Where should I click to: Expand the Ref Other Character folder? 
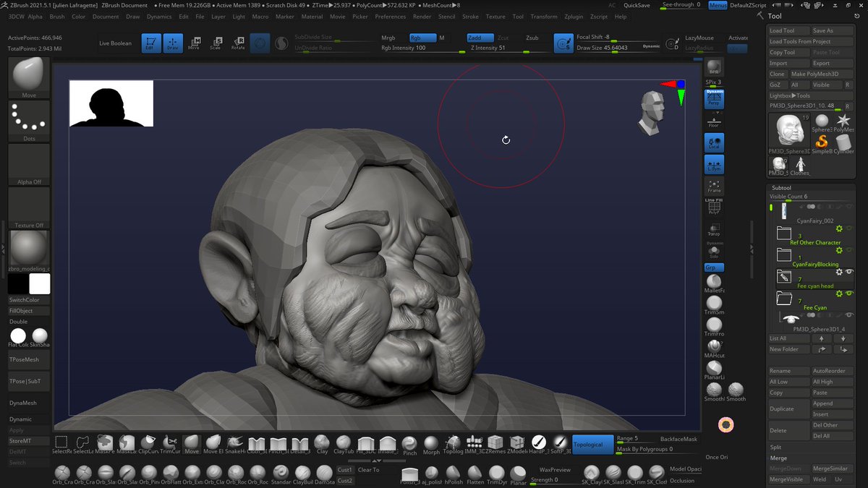point(784,233)
